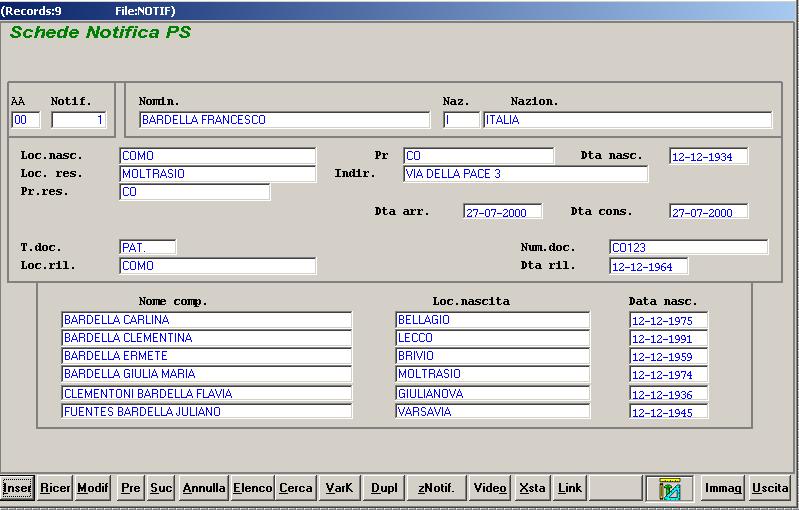Click Loc.nasc. field with COMO
The image size is (799, 510).
(218, 156)
